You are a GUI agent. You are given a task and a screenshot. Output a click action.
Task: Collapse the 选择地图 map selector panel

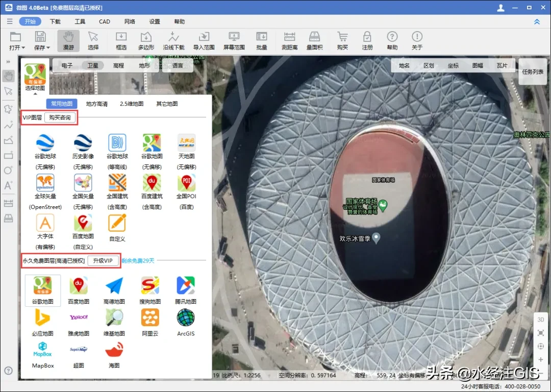pyautogui.click(x=35, y=93)
